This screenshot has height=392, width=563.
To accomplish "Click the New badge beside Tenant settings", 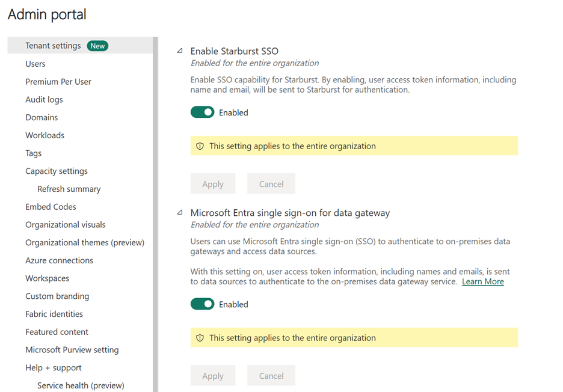I will (x=97, y=46).
